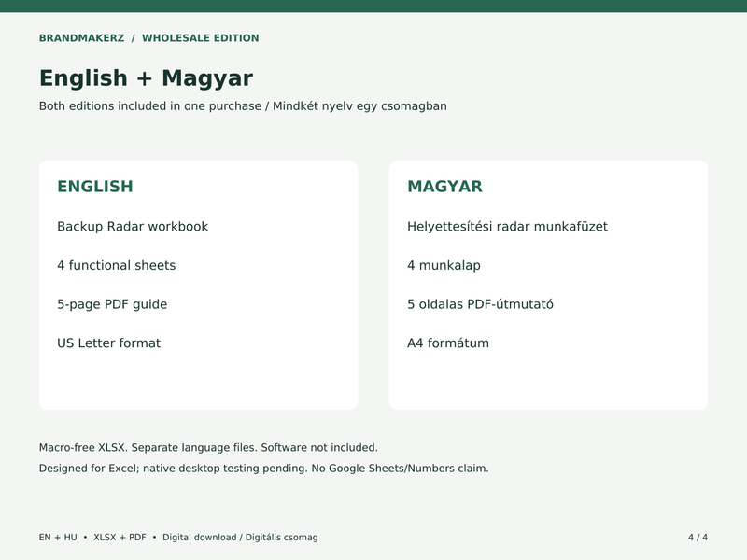The height and width of the screenshot is (560, 747).
Task: Select 'Backup Radar workbook' text
Action: [133, 226]
